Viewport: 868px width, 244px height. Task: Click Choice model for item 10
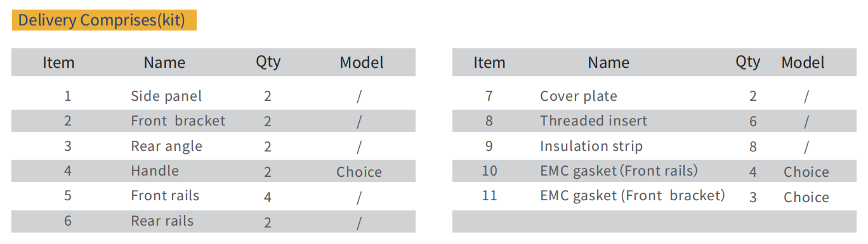point(806,172)
